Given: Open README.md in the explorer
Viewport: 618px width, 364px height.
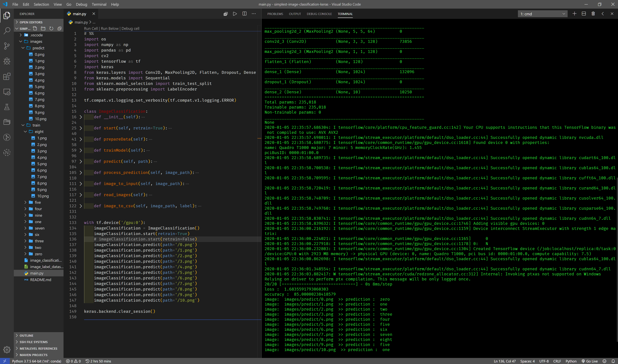Looking at the screenshot, I should point(40,280).
